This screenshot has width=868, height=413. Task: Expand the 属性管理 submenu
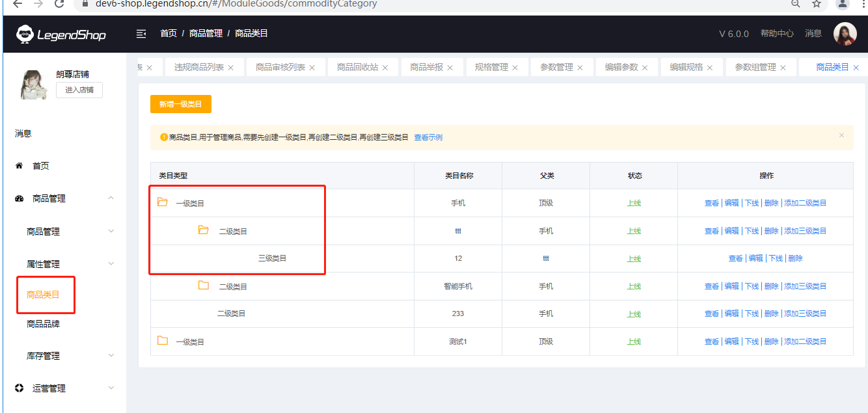tap(111, 264)
